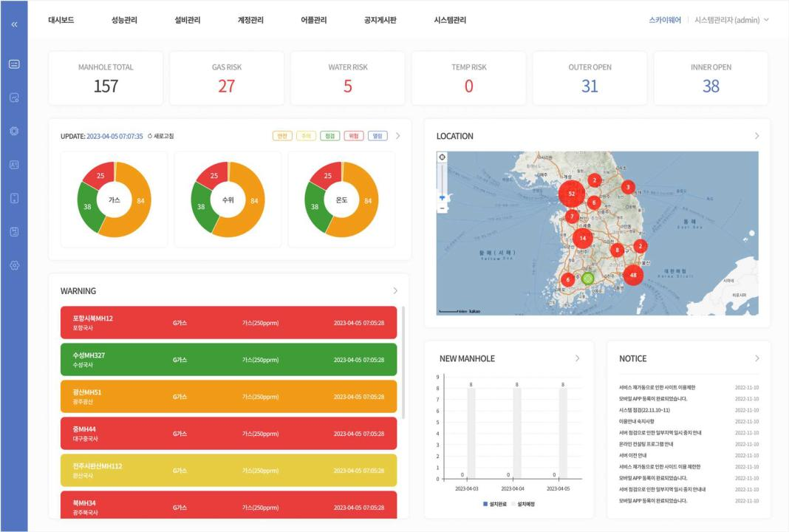Select the map cluster marker labeled 48

[633, 275]
